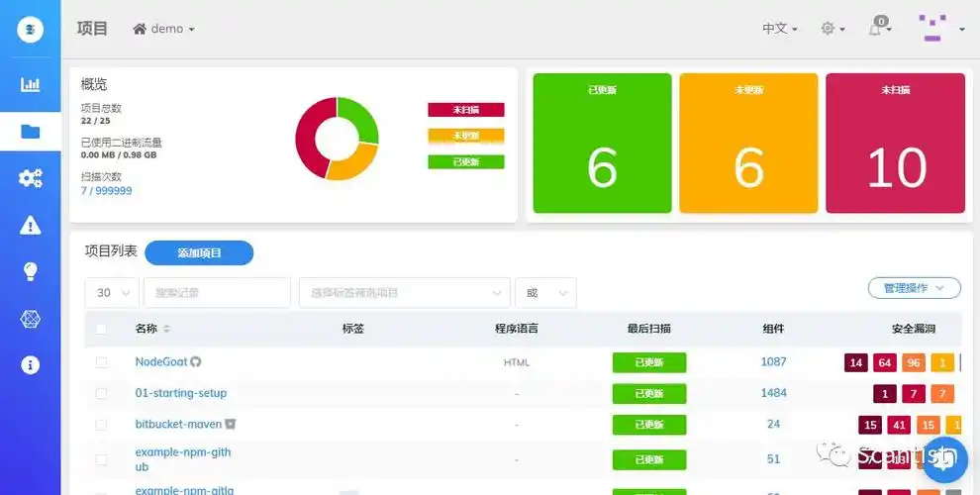Image resolution: width=980 pixels, height=495 pixels.
Task: Open the gears components sidebar icon
Action: point(30,178)
